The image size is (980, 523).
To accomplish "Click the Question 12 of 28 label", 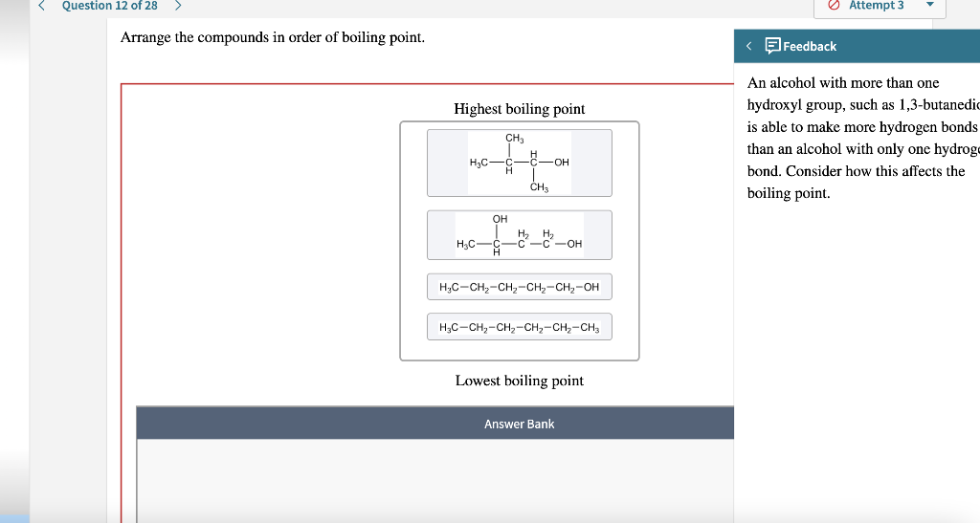I will tap(109, 6).
